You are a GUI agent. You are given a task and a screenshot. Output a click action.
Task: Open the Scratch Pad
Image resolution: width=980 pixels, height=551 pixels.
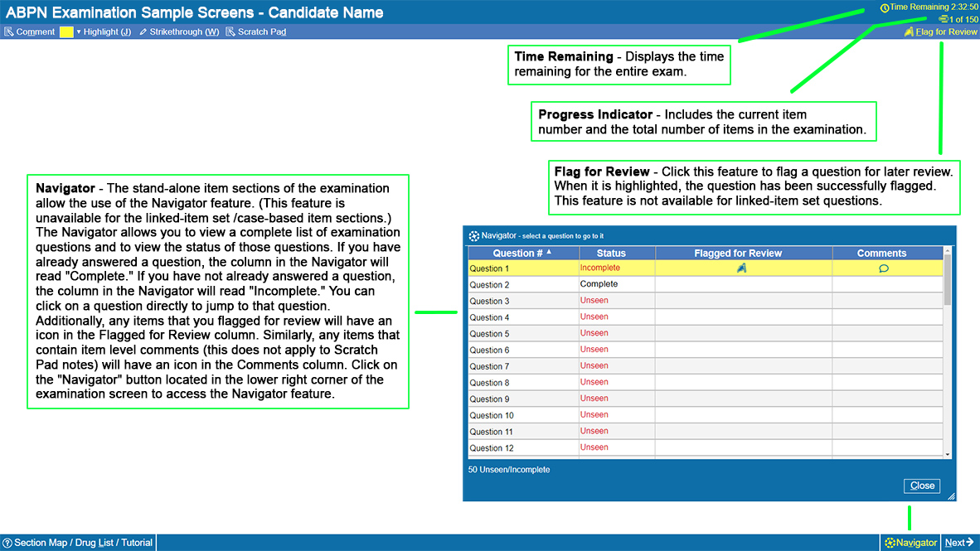point(255,32)
